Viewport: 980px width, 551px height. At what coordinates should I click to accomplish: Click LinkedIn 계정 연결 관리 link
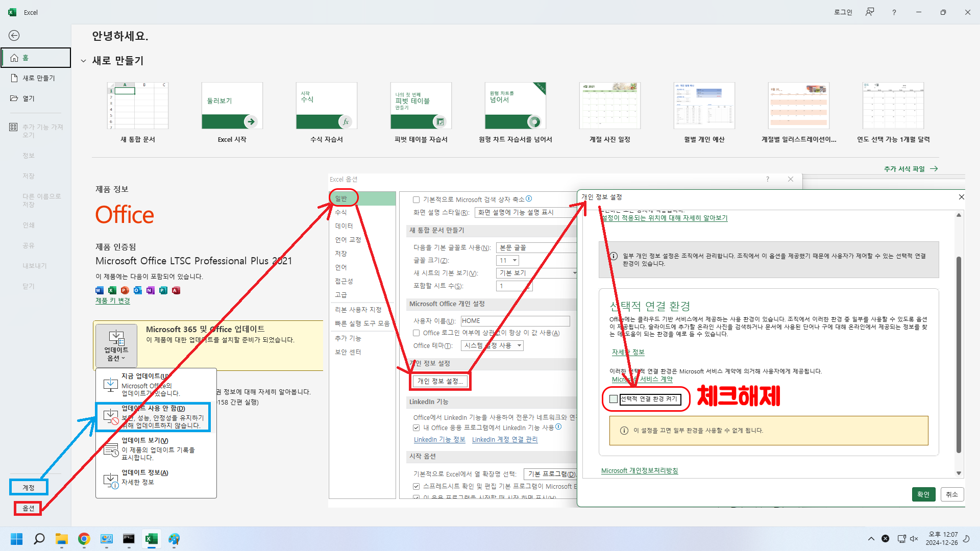505,440
